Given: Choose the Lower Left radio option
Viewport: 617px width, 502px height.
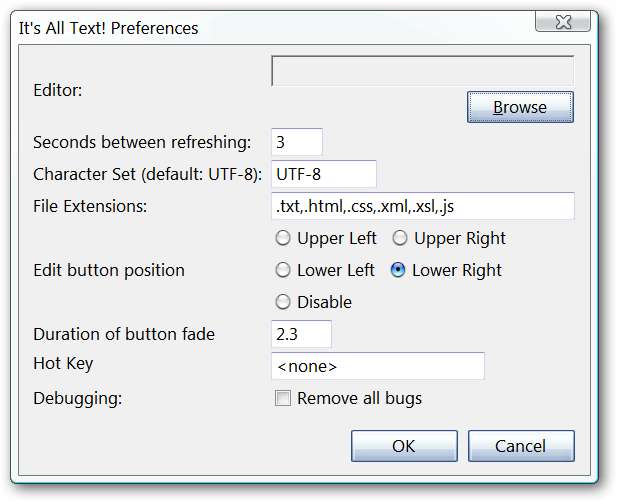Looking at the screenshot, I should pyautogui.click(x=283, y=270).
